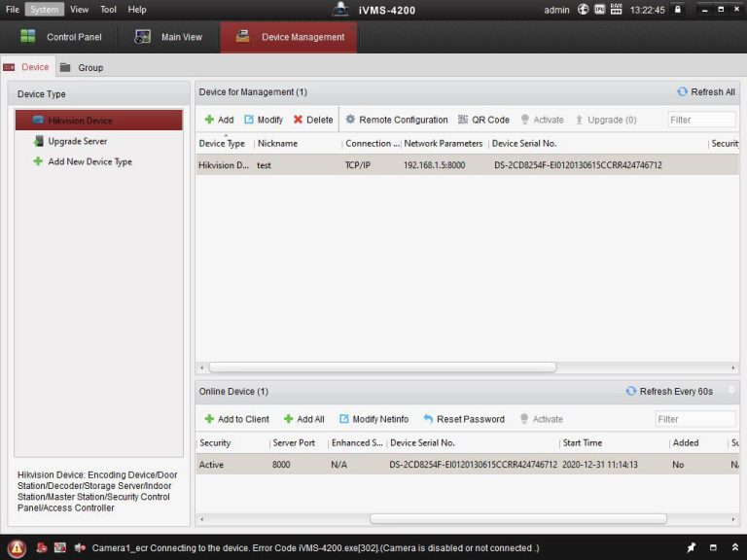This screenshot has width=747, height=560.
Task: Restore alarm panel window icon
Action: 713,547
